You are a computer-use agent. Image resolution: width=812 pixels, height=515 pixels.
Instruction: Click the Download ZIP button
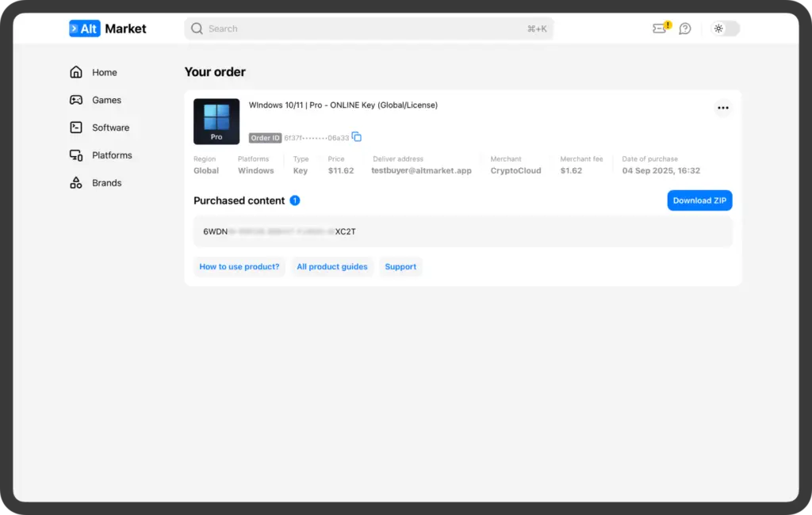699,200
